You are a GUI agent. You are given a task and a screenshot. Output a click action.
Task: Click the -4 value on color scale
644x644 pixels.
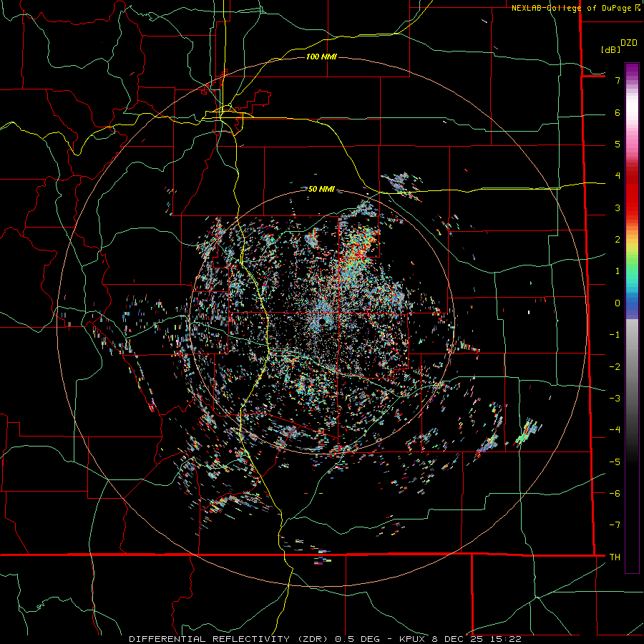click(615, 430)
